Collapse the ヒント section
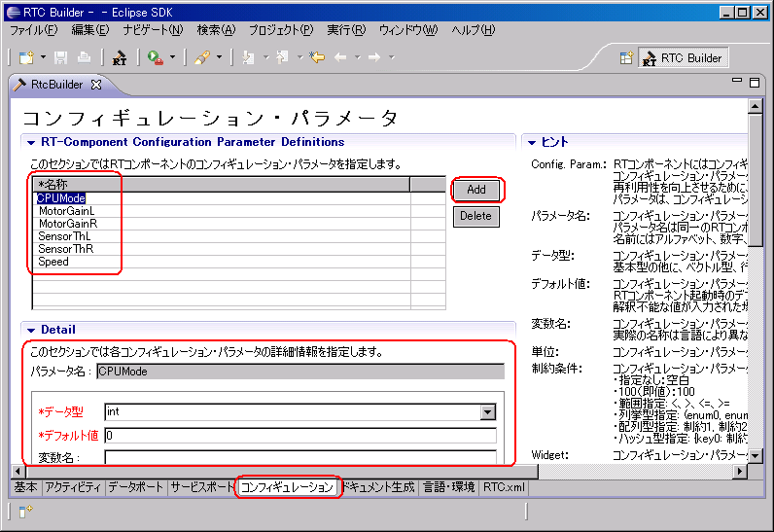Screen dimensions: 774x532 532,143
